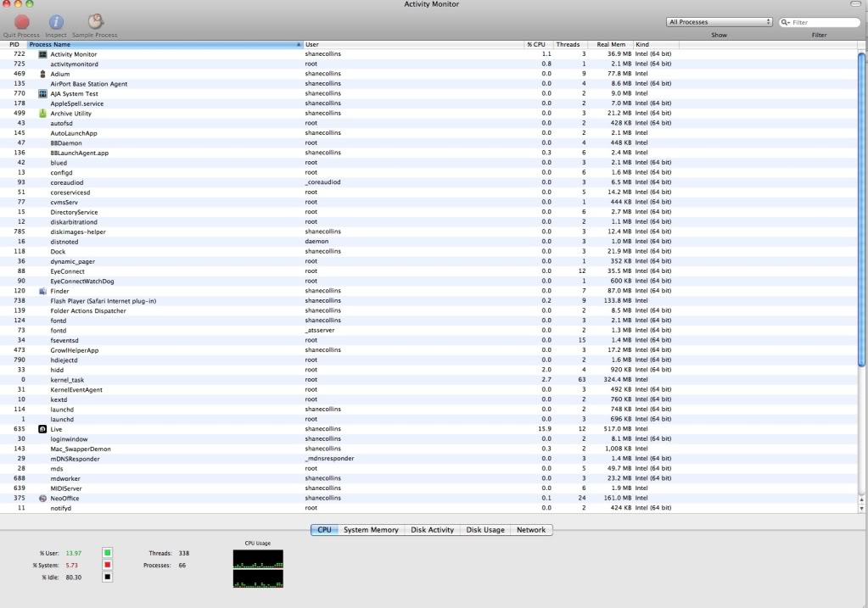Select the Dock process row

(x=429, y=252)
